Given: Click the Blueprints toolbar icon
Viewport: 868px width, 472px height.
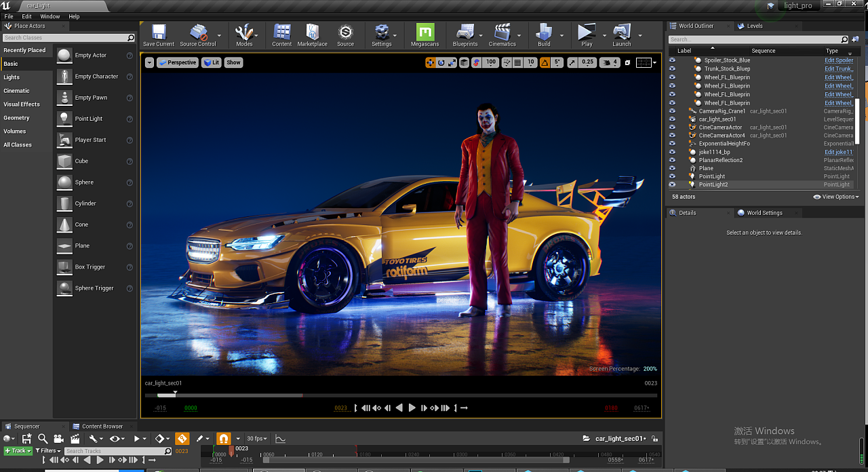Looking at the screenshot, I should pos(465,35).
